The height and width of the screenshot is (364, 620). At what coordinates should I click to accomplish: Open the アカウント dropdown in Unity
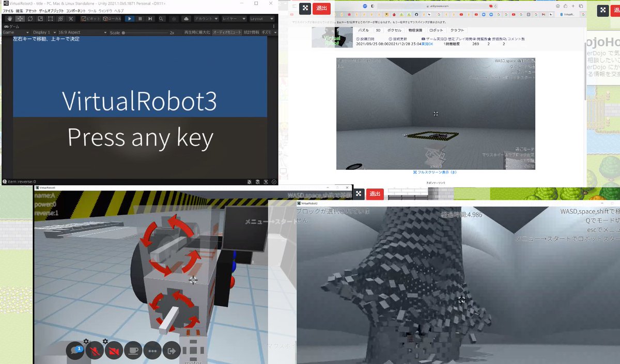(x=206, y=19)
